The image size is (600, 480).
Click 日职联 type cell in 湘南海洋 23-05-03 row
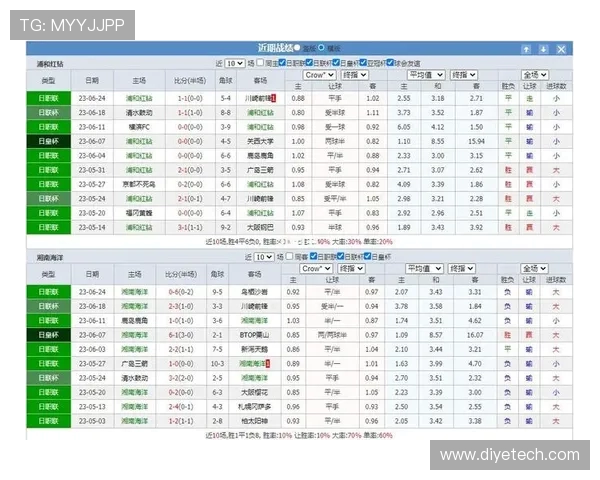point(49,421)
